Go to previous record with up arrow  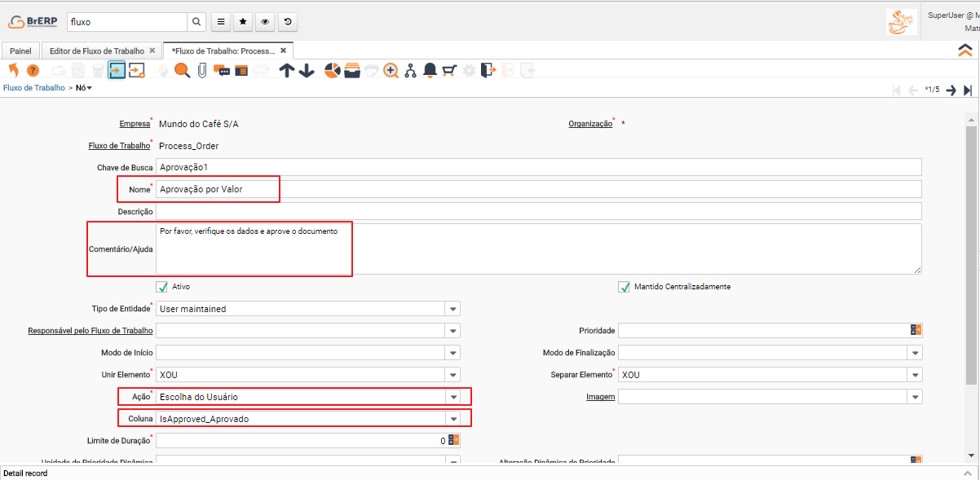(287, 71)
